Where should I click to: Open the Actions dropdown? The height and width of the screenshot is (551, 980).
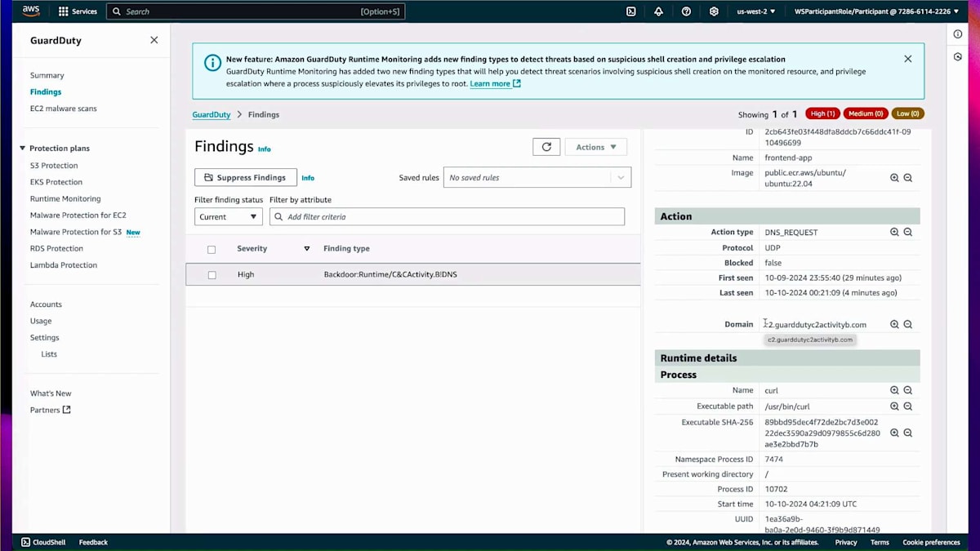pyautogui.click(x=596, y=147)
